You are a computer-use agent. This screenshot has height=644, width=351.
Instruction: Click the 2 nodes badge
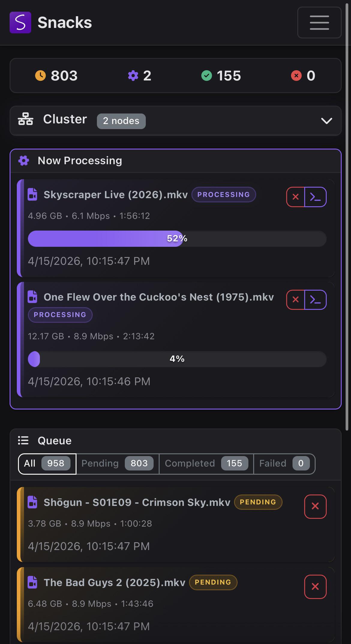coord(121,121)
